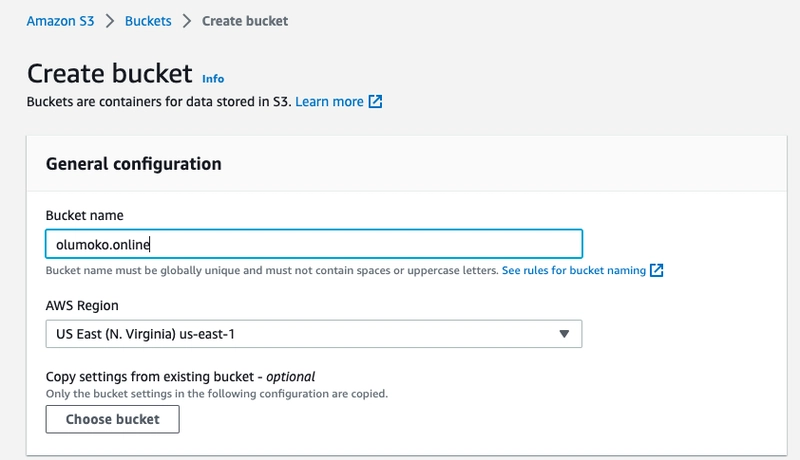This screenshot has width=800, height=460.
Task: Select the Create bucket breadcrumb item
Action: coord(245,21)
